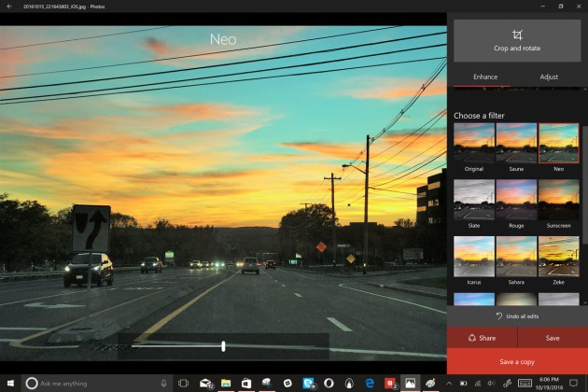Viewport: 588px width, 392px height.
Task: Share the edited photo
Action: tap(483, 339)
